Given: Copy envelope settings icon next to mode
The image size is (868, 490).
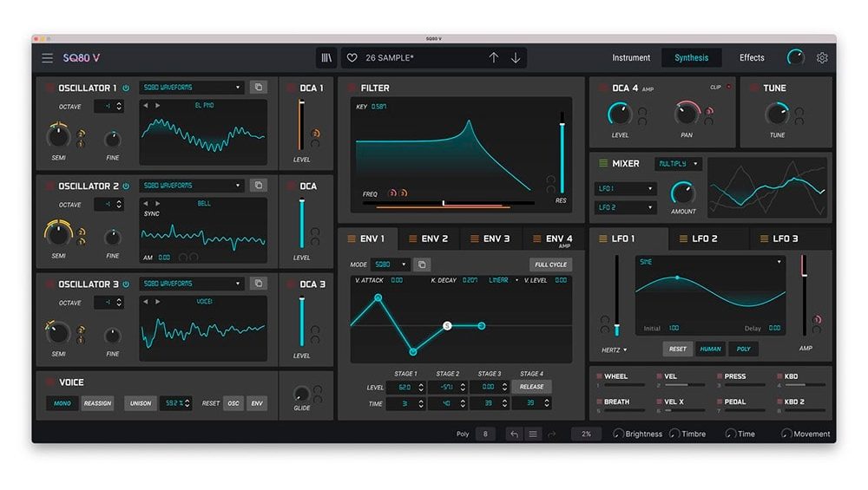Looking at the screenshot, I should [422, 265].
